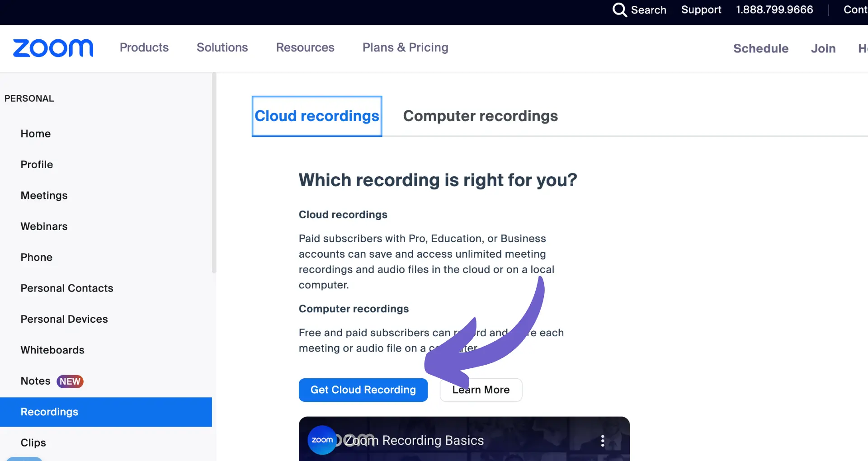The width and height of the screenshot is (868, 461).
Task: Switch to the Cloud recordings tab
Action: click(x=317, y=116)
